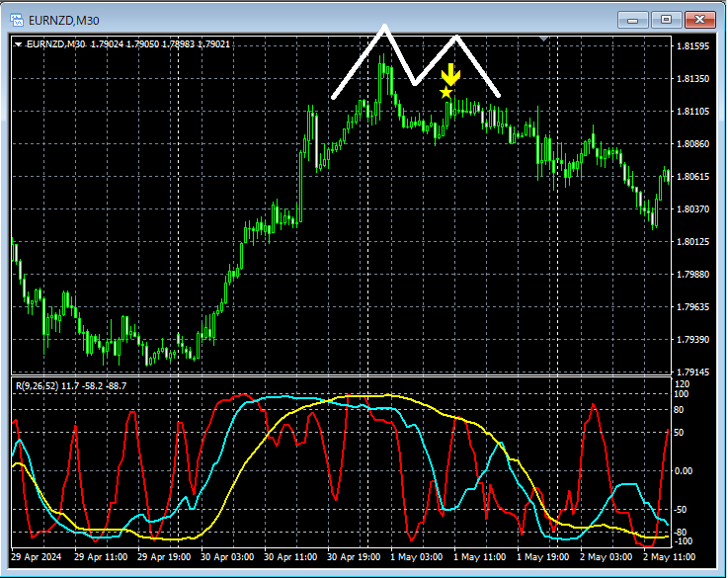
Task: Minimize the EURNZD,M30 chart window
Action: coord(632,20)
